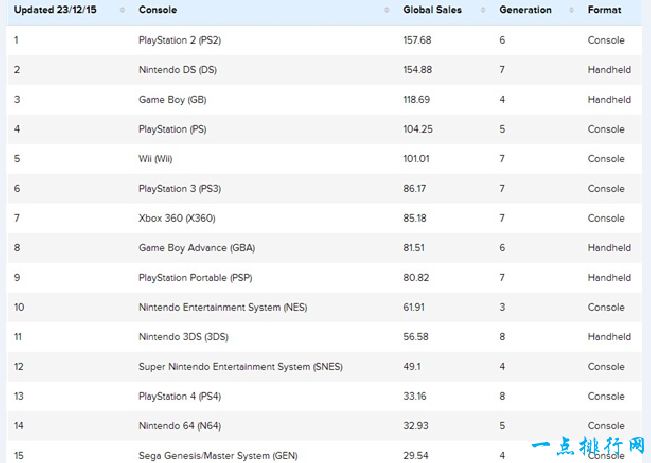
Task: Select Super Nintendo Entertainment System (SNES) name
Action: pyautogui.click(x=240, y=367)
